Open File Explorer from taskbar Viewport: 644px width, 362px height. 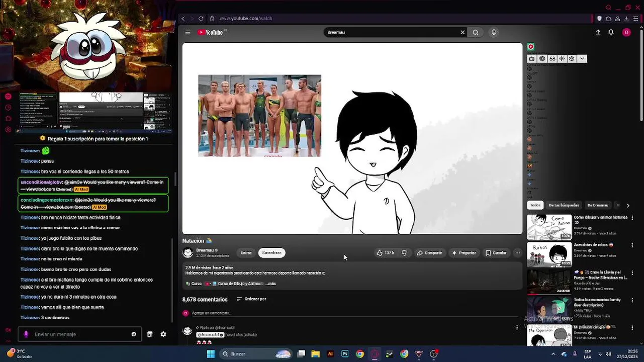click(316, 354)
